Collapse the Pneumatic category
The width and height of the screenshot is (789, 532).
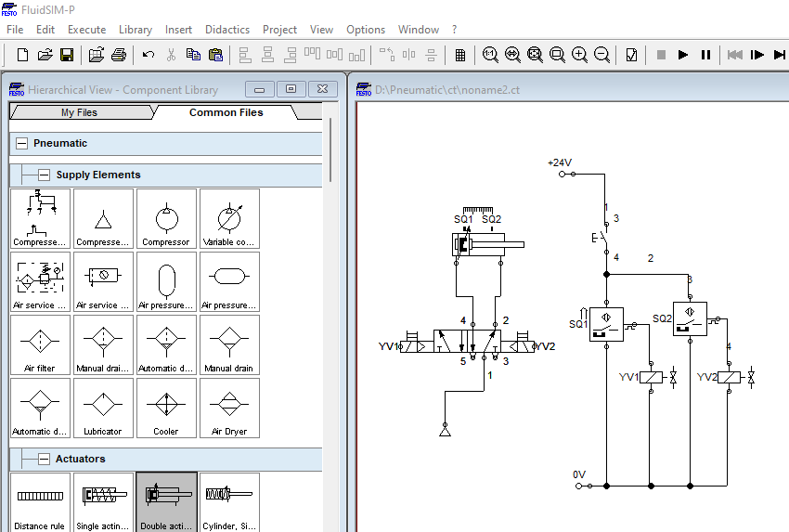tap(21, 143)
